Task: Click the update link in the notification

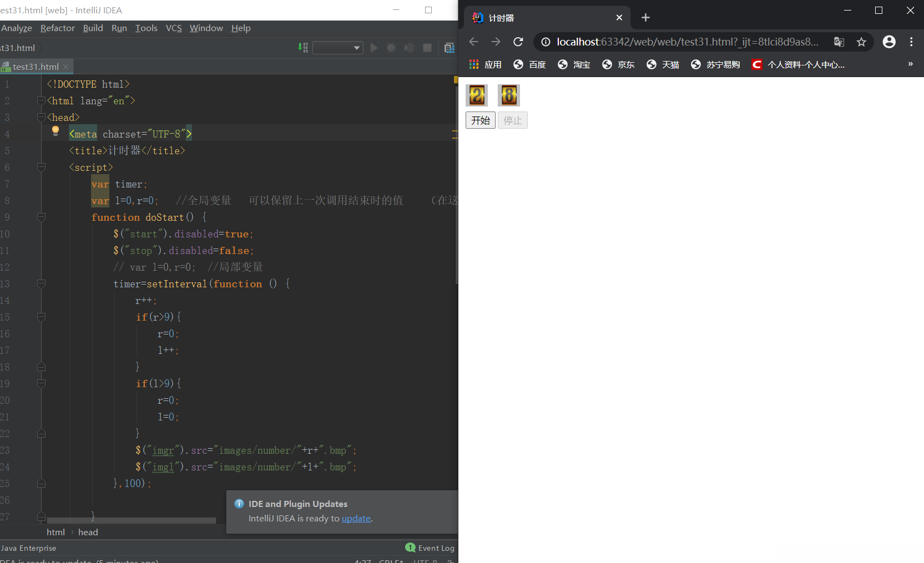Action: point(356,519)
